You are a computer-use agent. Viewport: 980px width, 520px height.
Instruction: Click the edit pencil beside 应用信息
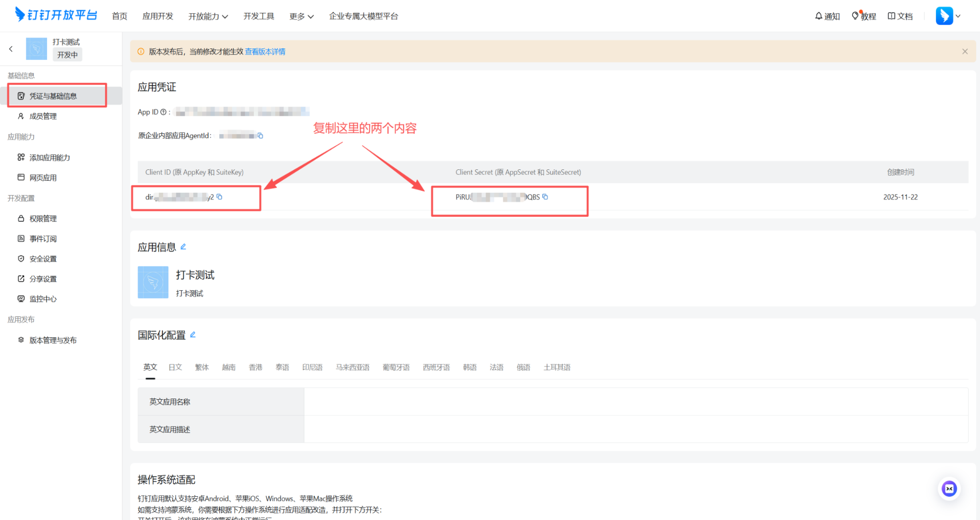[x=183, y=247]
